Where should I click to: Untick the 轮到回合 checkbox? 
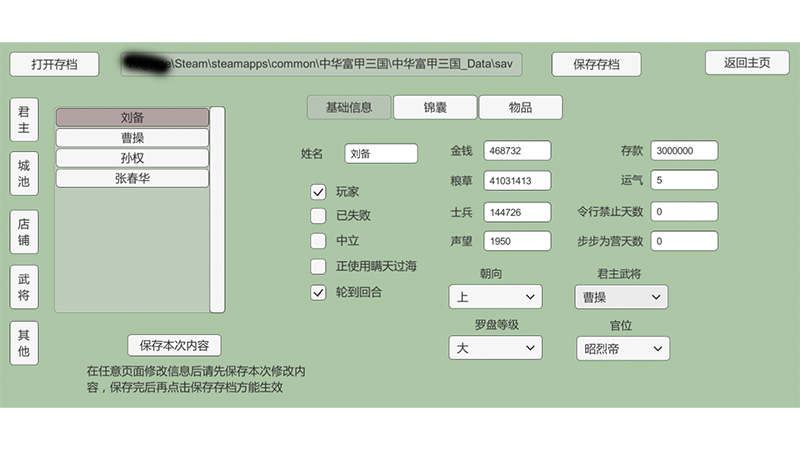click(x=319, y=293)
